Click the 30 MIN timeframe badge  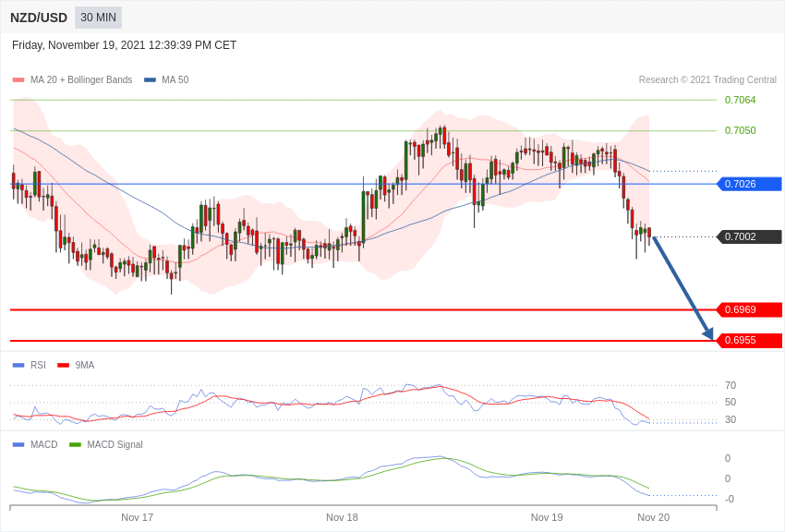(98, 18)
